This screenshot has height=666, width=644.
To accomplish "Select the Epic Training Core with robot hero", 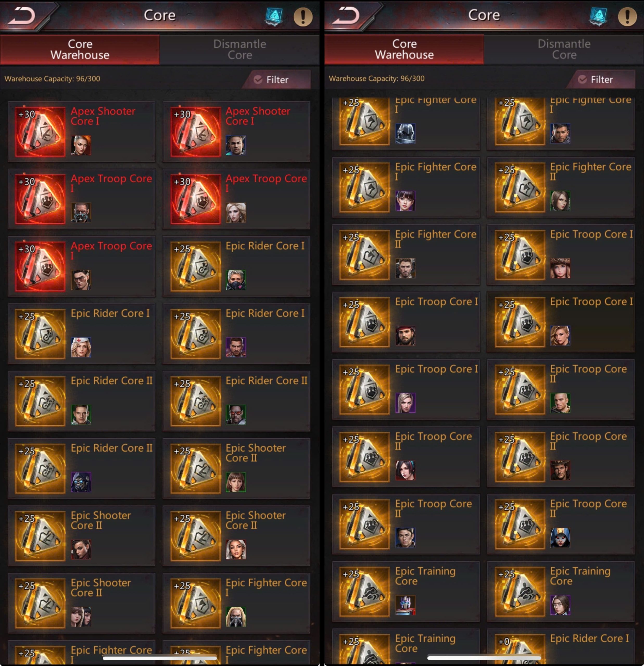I will click(406, 592).
